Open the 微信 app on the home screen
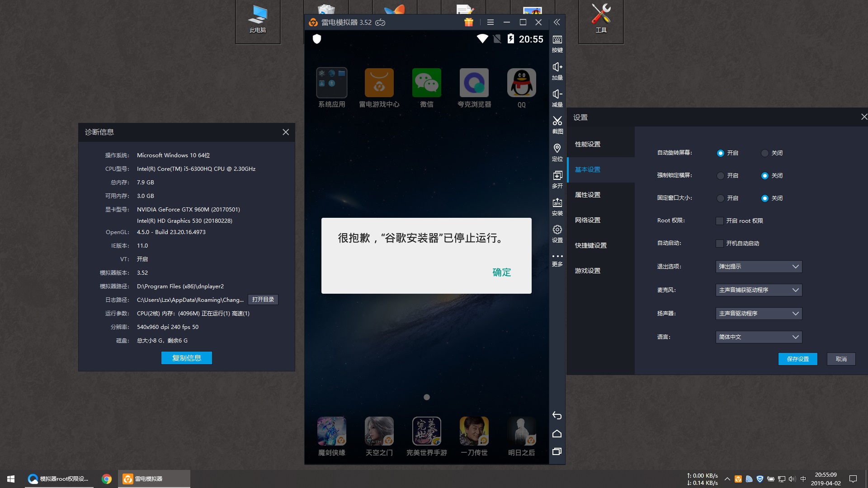The width and height of the screenshot is (868, 488). [x=426, y=83]
